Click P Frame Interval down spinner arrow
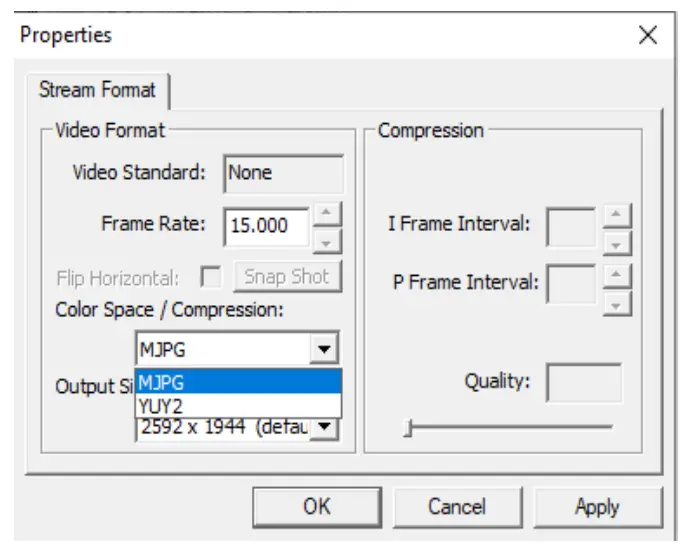Screen dimensions: 689x559 (618, 303)
